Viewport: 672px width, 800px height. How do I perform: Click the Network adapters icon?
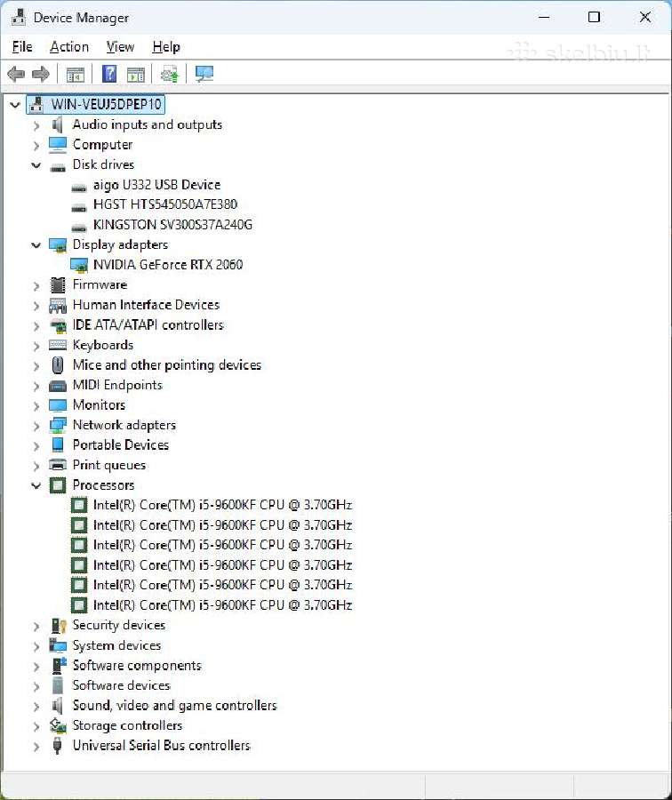(x=58, y=425)
